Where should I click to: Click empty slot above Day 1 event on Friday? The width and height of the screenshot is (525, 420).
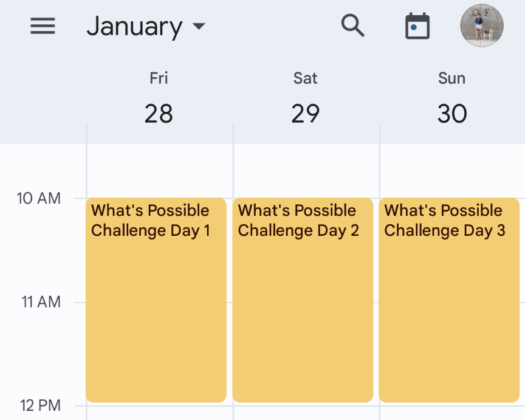tap(160, 171)
